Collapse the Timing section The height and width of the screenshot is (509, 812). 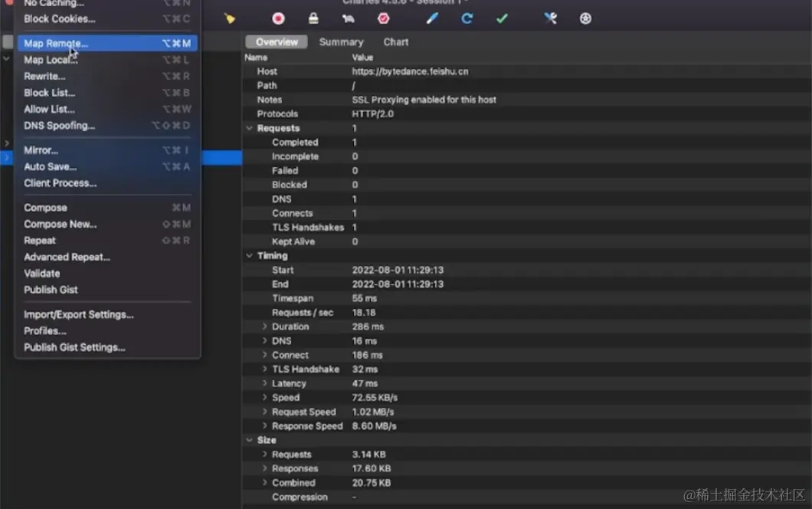[x=249, y=255]
